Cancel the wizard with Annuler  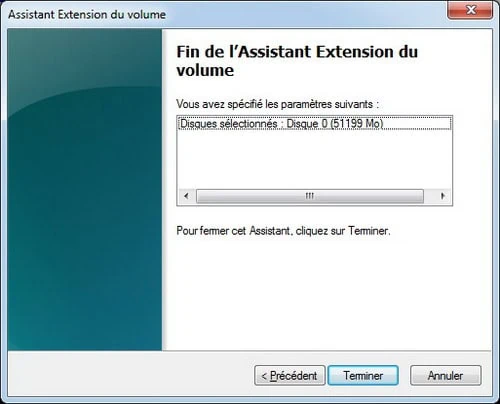coord(445,375)
